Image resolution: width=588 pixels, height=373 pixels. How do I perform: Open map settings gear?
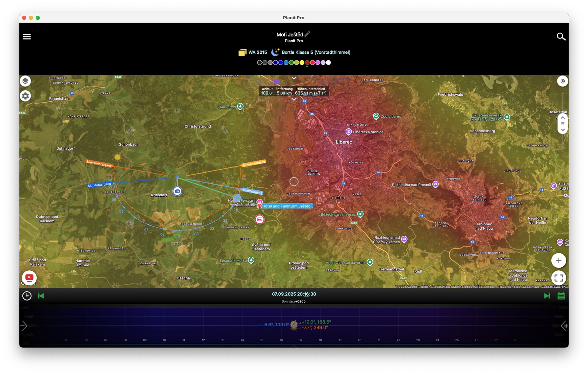[25, 96]
